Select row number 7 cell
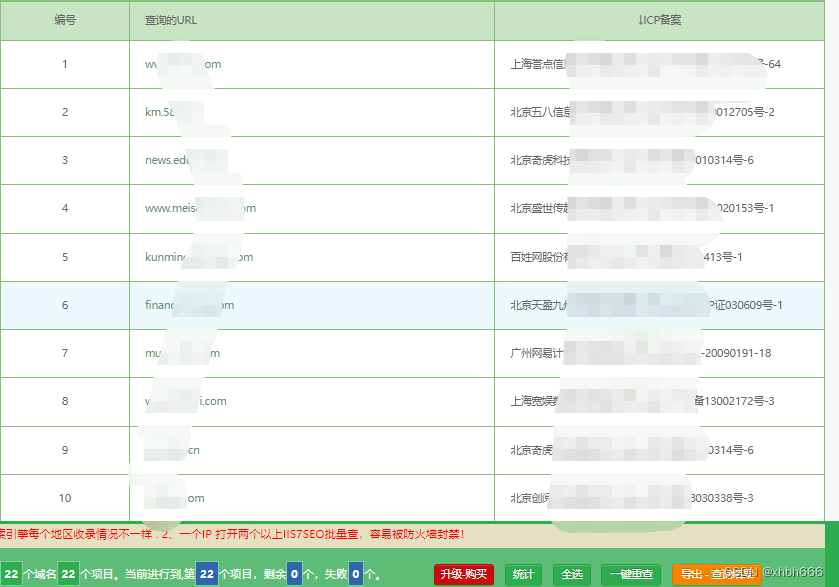Screen dimensions: 839x587 65,354
